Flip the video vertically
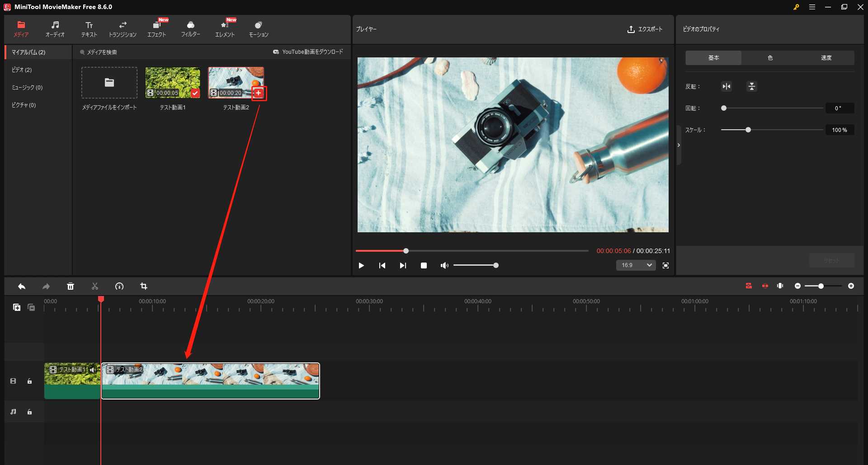The image size is (868, 465). [751, 86]
